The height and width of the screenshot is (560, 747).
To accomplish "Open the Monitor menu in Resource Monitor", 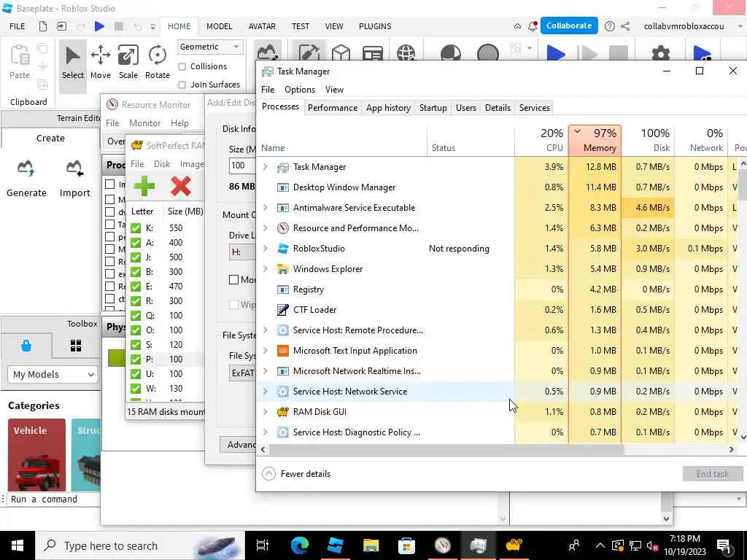I will tap(145, 122).
